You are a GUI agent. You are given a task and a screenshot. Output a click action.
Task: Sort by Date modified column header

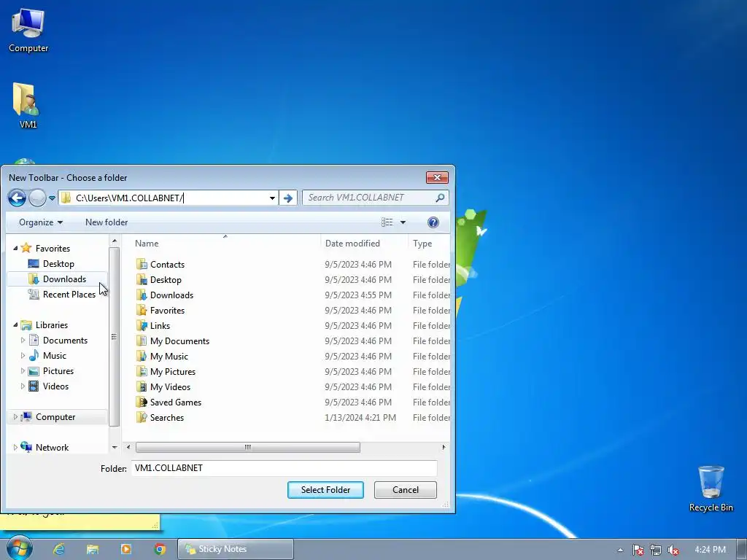click(352, 244)
